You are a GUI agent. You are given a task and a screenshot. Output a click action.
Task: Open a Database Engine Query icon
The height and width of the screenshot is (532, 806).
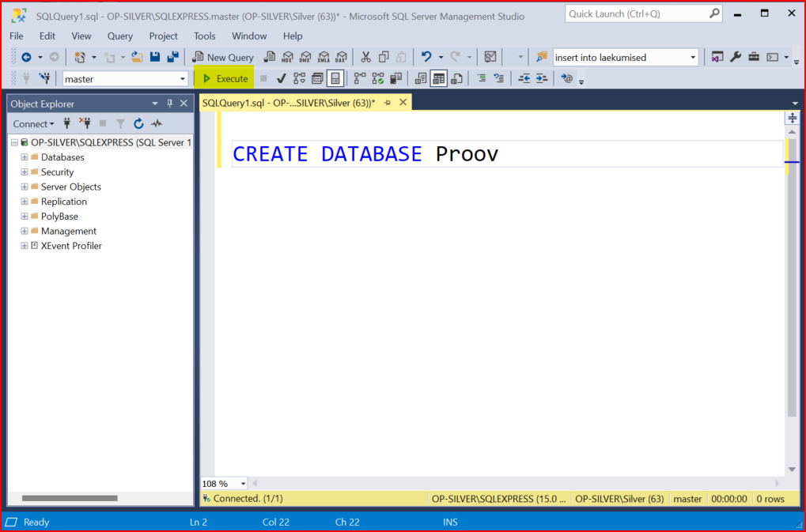click(x=270, y=57)
